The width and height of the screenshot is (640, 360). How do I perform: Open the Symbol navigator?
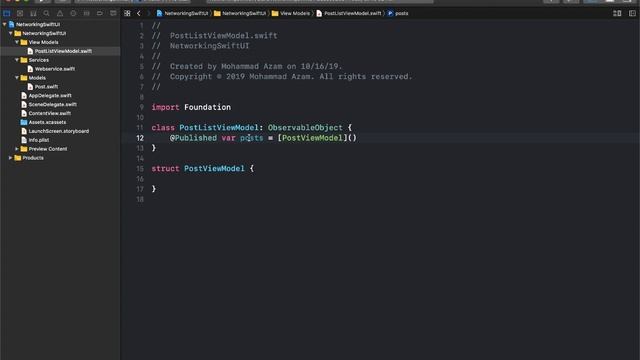tap(33, 13)
